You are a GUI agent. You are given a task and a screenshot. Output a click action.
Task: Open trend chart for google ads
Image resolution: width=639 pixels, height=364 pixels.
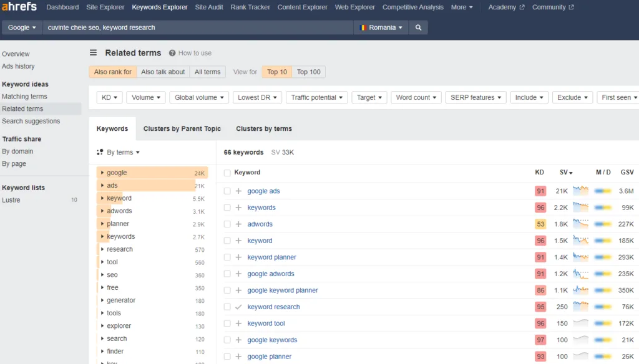581,191
